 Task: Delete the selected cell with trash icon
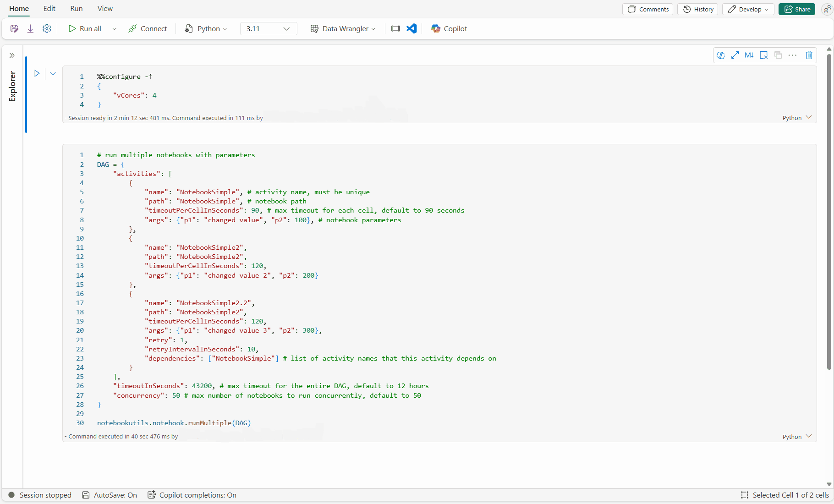809,55
